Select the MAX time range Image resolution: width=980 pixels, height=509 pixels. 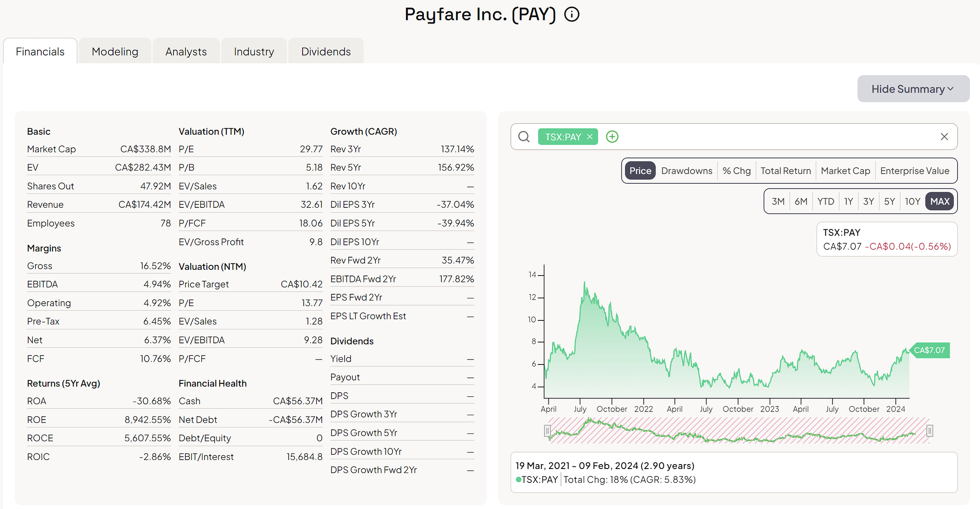(940, 201)
